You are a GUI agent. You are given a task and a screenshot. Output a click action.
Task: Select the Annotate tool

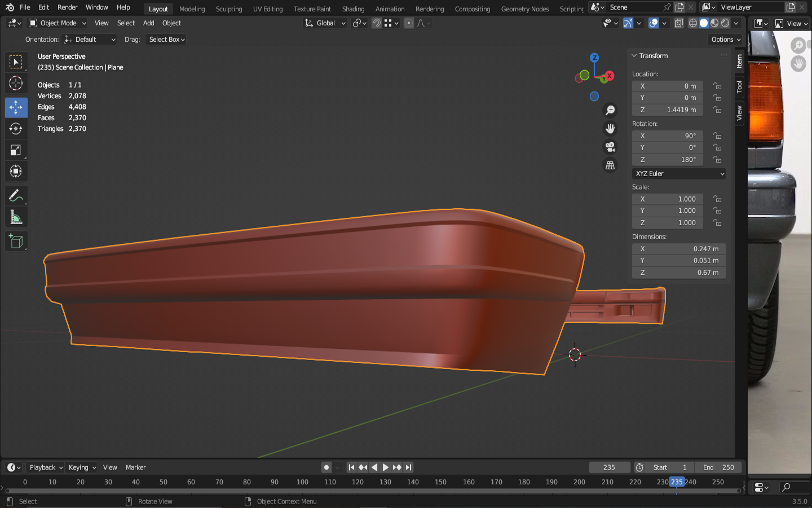coord(16,196)
